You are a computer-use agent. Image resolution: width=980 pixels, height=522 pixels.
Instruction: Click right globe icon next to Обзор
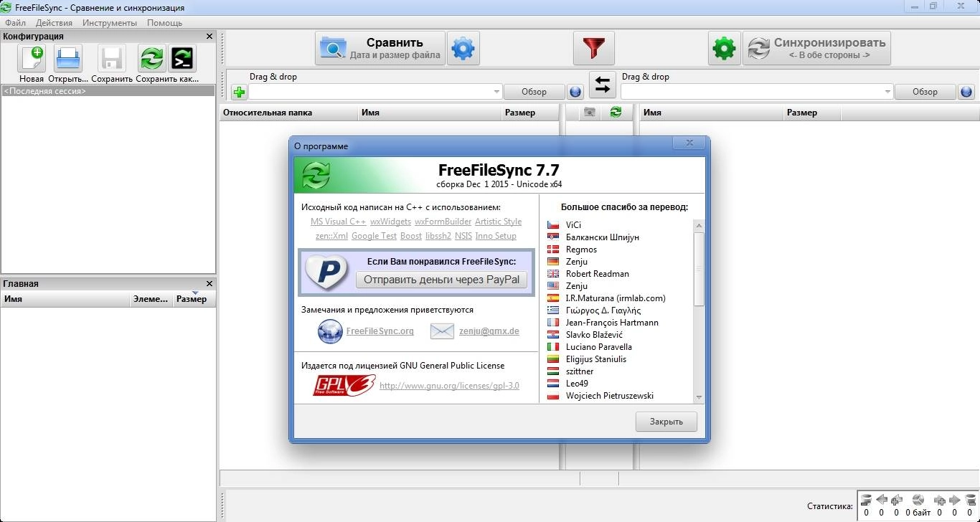coord(966,92)
